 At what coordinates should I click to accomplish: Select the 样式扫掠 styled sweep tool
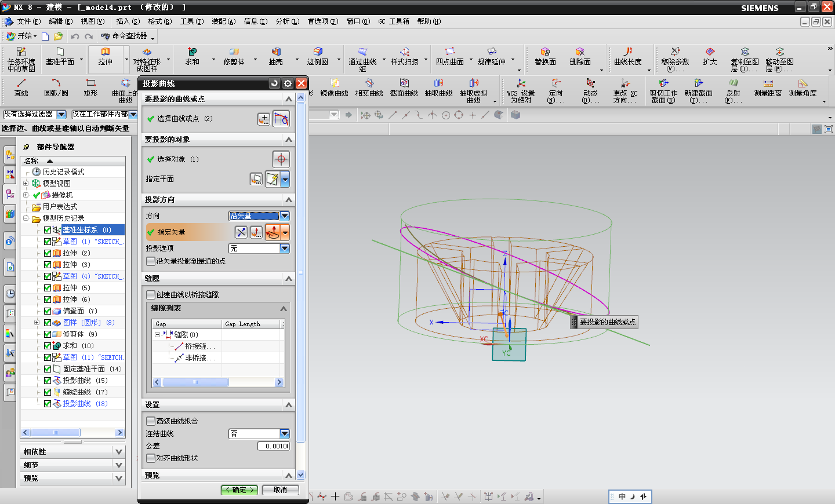click(404, 57)
